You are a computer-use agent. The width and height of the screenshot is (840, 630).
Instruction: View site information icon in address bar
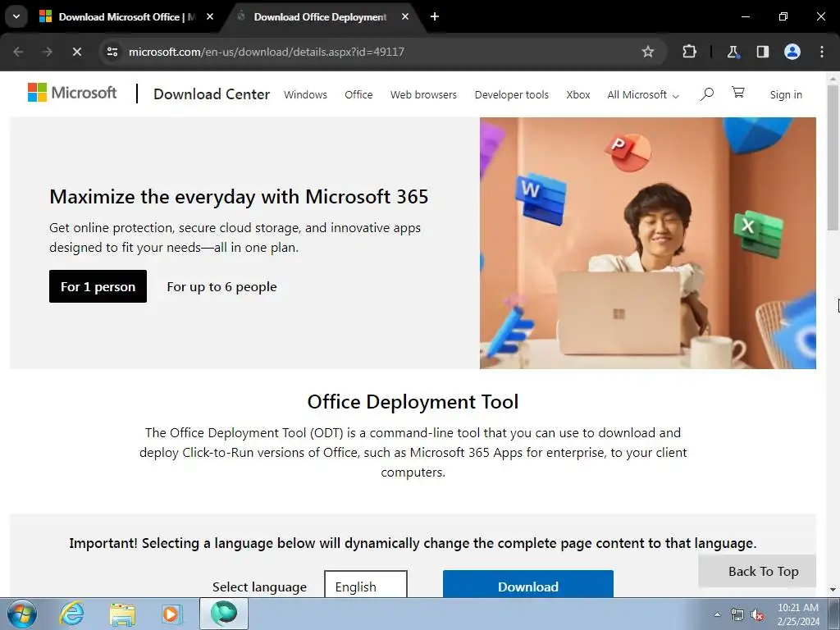click(112, 52)
